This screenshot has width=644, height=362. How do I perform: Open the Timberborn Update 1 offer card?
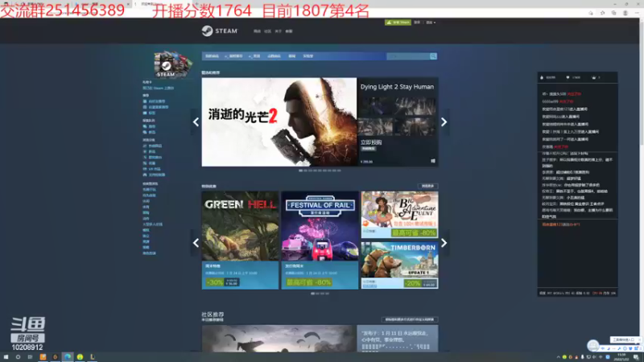399,265
